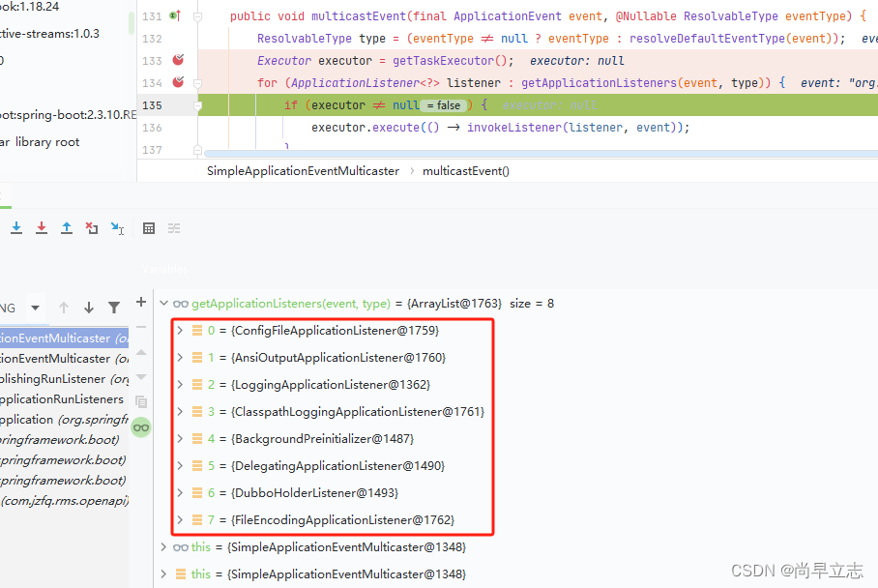
Task: Click the filter icon in the frames panel
Action: coord(114,307)
